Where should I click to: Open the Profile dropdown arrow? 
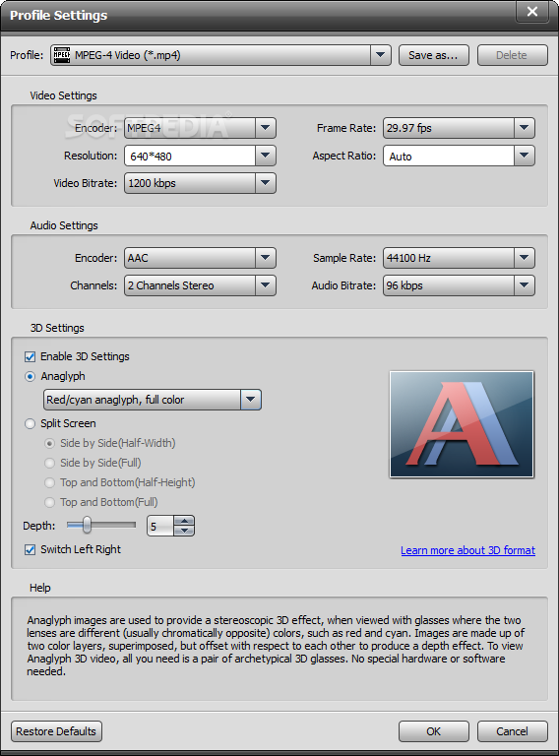coord(380,55)
